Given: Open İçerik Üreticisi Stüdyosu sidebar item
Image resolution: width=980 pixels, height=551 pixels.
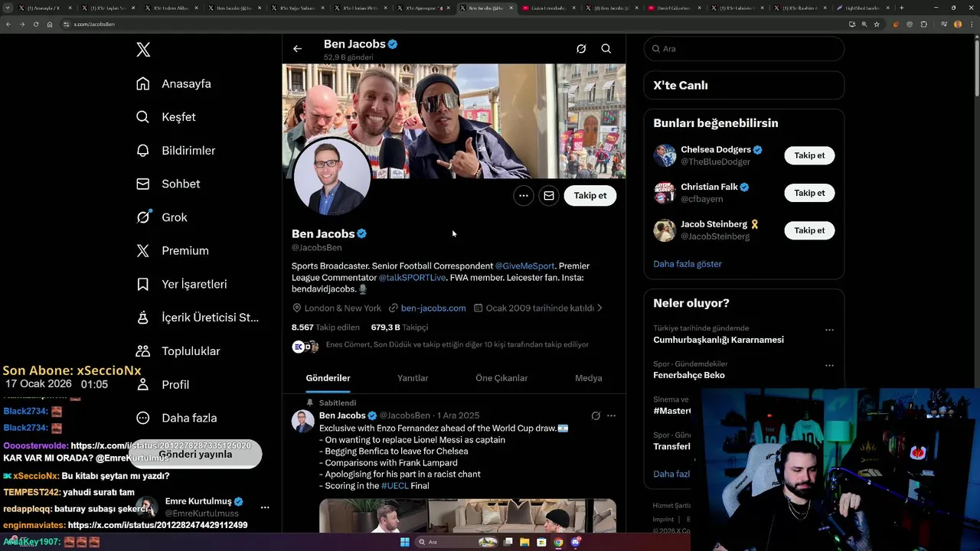Looking at the screenshot, I should coord(198,318).
